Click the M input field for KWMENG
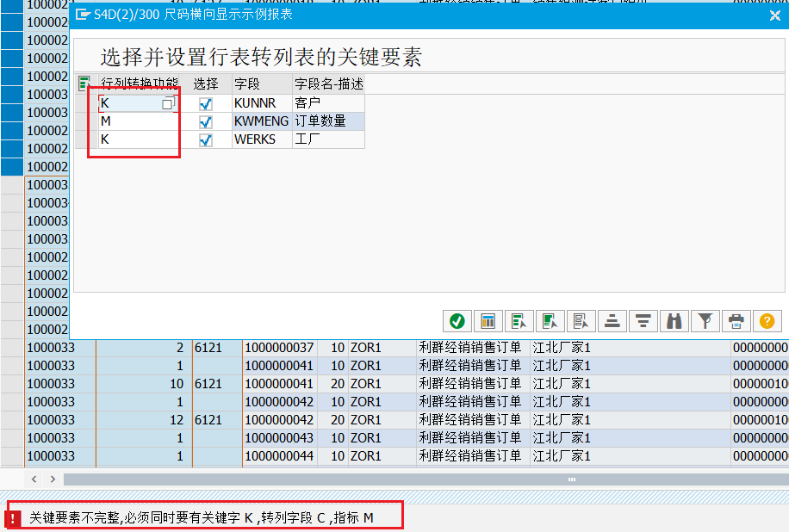Screen dimensions: 789x532 (139, 121)
